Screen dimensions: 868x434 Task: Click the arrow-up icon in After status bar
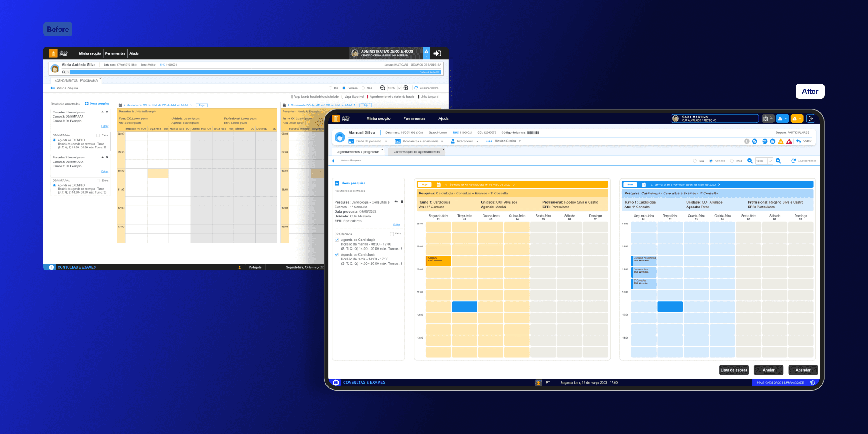tap(539, 383)
